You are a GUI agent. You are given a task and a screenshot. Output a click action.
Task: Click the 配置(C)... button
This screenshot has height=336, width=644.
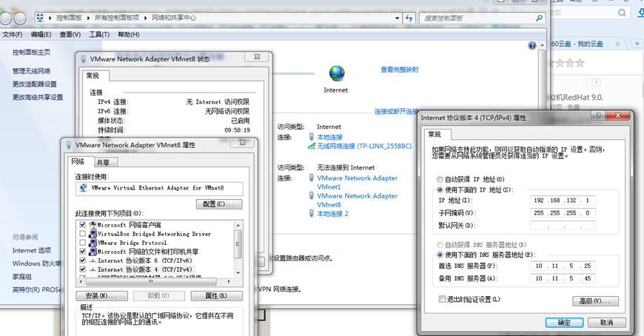coord(219,204)
